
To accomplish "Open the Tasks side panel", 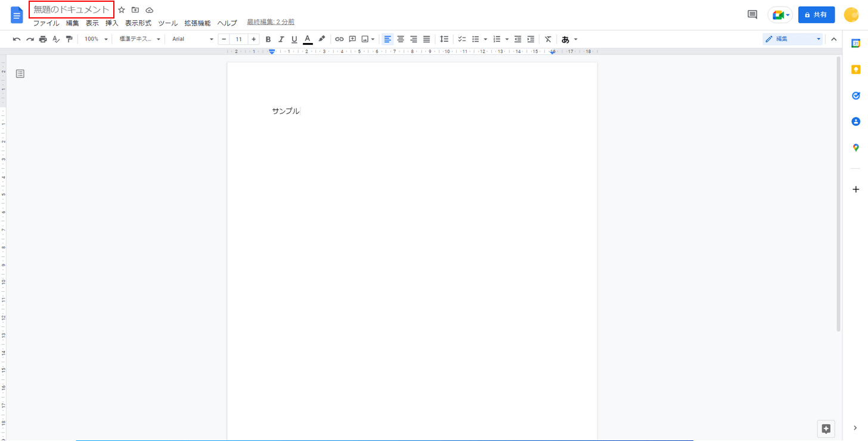I will coord(855,95).
